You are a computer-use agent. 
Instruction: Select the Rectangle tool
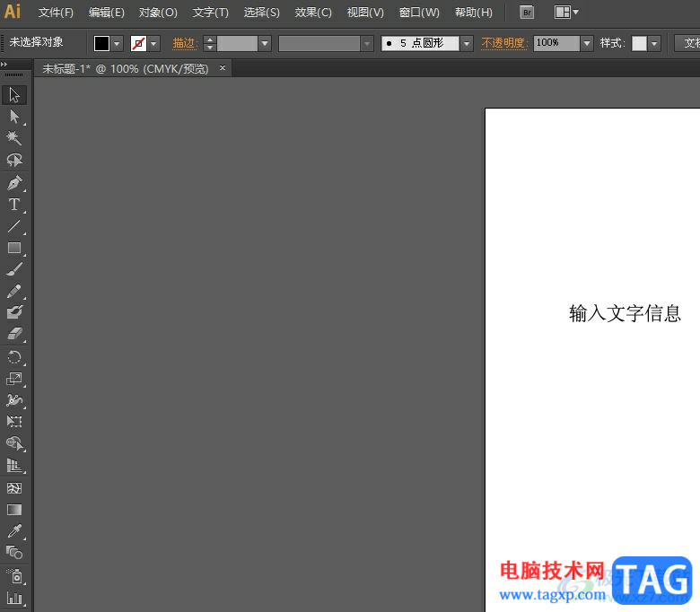[14, 248]
